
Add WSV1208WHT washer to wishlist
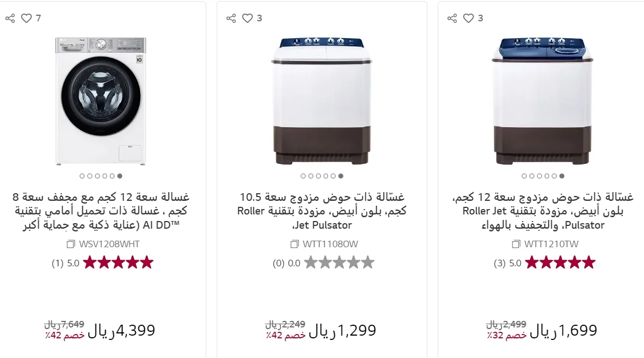click(x=26, y=19)
